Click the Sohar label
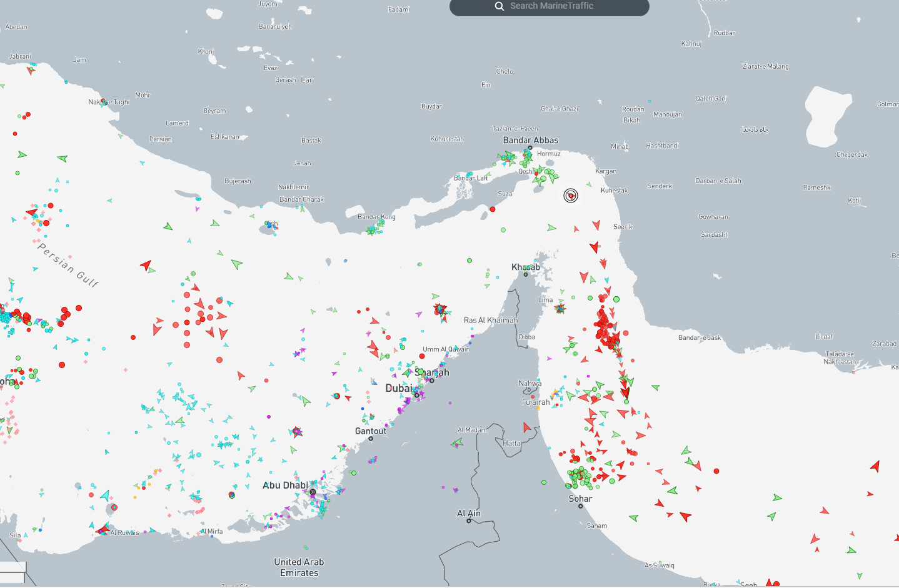Image resolution: width=899 pixels, height=588 pixels. tap(580, 499)
